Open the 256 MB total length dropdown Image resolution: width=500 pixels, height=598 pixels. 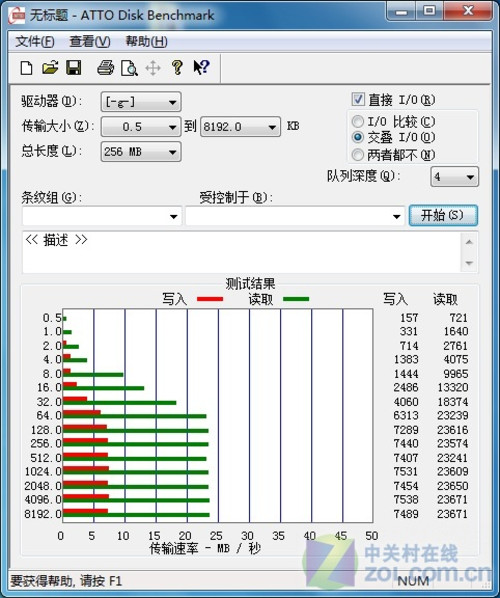click(x=141, y=152)
